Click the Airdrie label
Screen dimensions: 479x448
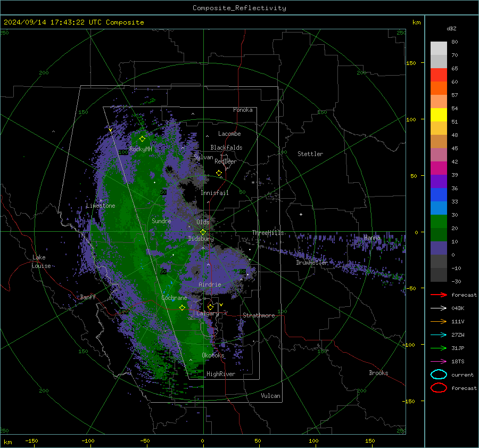point(210,284)
